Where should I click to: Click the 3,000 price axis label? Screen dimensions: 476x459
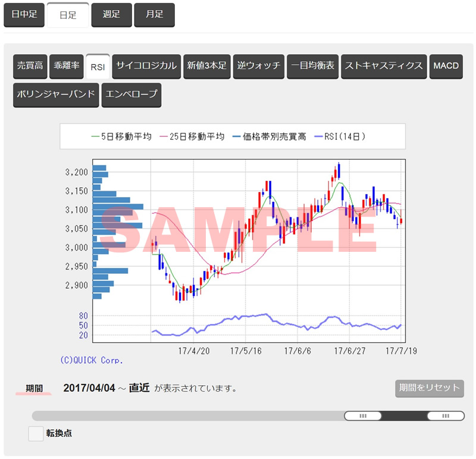[77, 248]
